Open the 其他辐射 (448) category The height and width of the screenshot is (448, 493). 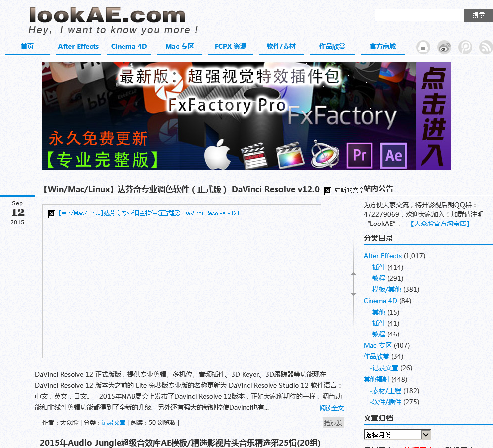pos(376,379)
